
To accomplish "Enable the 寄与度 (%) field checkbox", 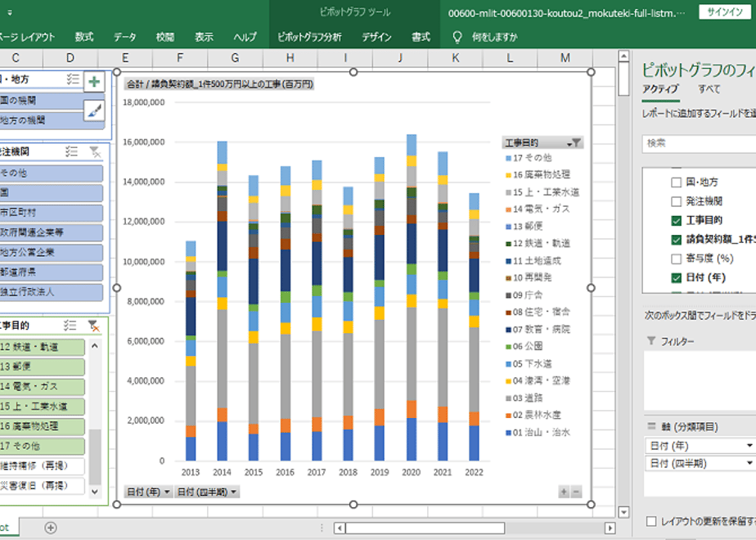I will click(676, 259).
